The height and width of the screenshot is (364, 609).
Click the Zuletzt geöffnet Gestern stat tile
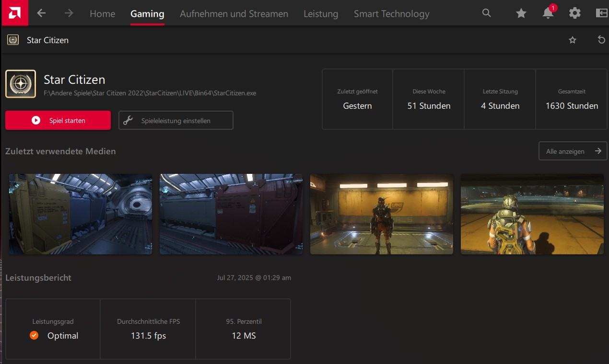click(357, 99)
